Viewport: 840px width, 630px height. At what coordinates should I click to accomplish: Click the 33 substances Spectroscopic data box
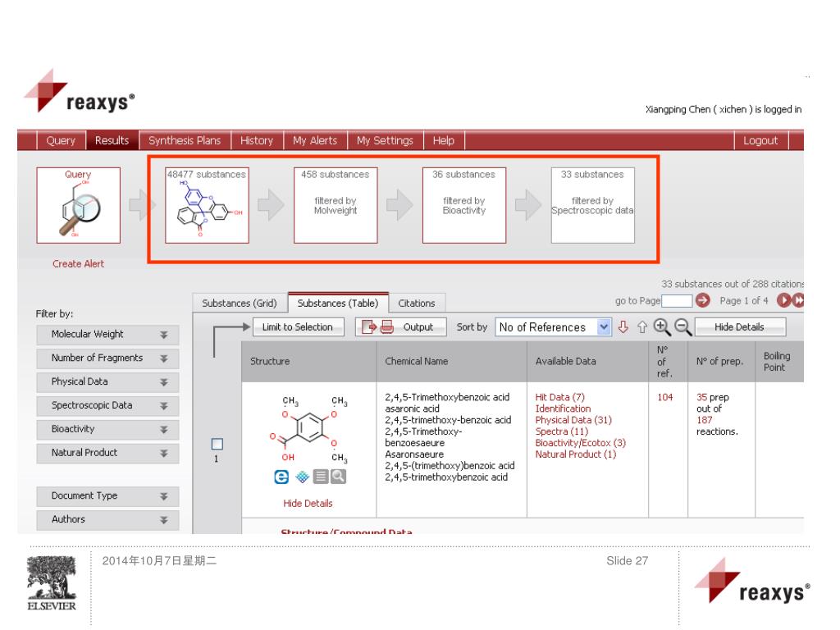pyautogui.click(x=592, y=205)
